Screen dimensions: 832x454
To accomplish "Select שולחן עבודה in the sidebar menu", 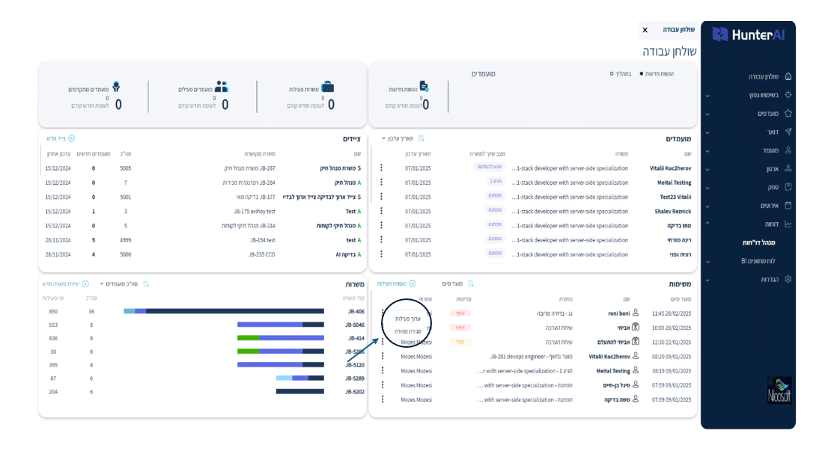I will pyautogui.click(x=764, y=76).
